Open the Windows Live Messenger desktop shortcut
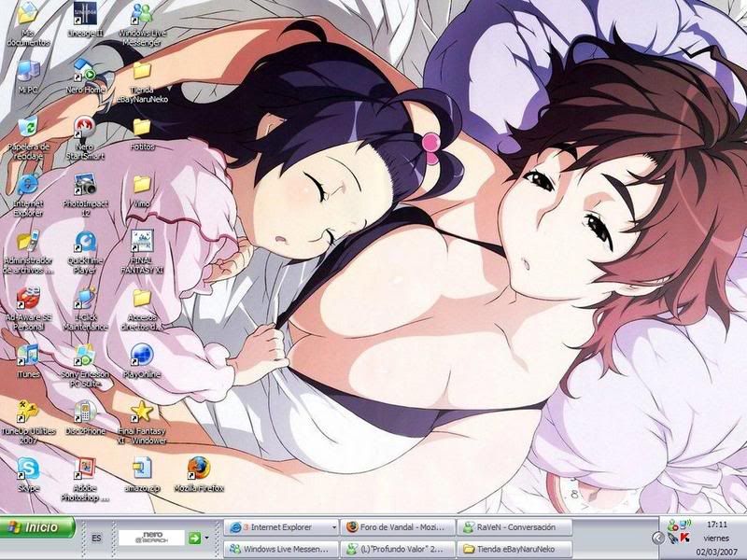747x560 pixels. point(142,24)
